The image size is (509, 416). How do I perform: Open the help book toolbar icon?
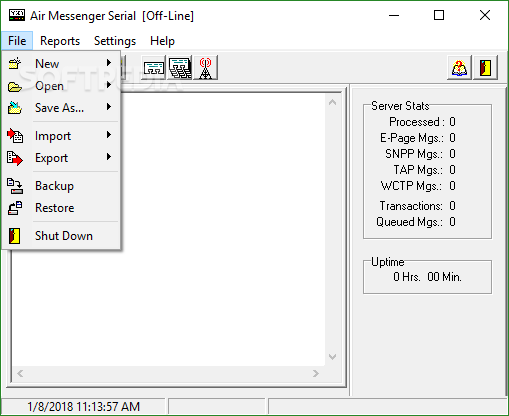[459, 68]
